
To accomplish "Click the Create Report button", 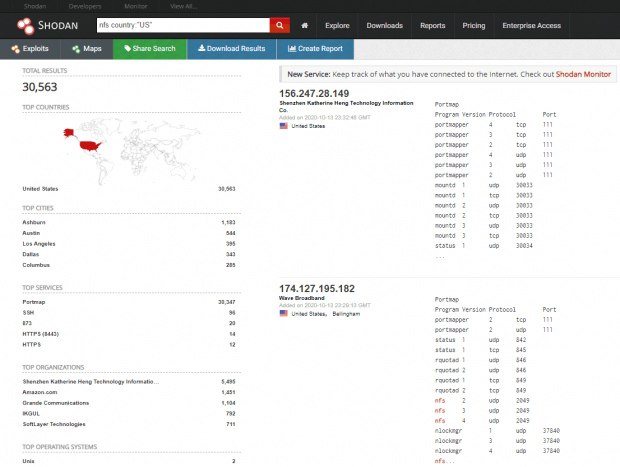I will coord(315,49).
